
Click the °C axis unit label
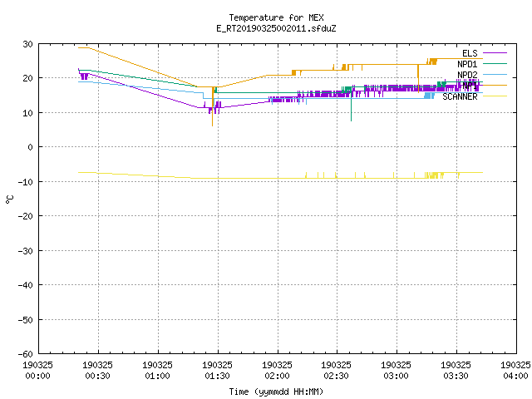9,199
